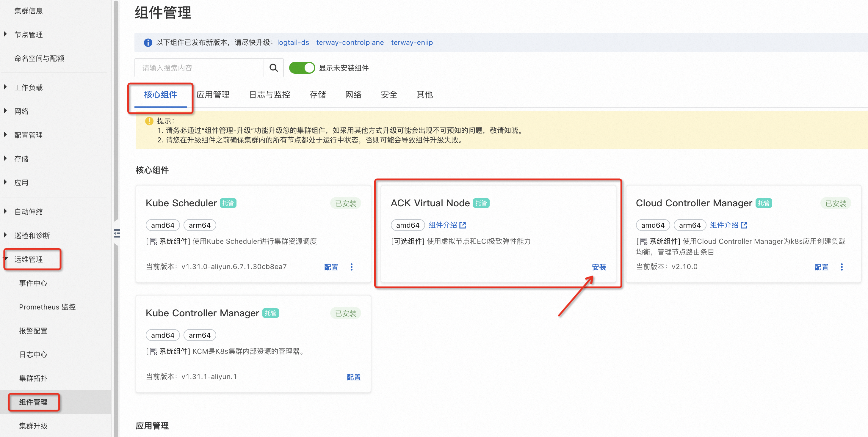Open ACK Virtual Node 组件介绍 external link icon
This screenshot has width=868, height=437.
click(x=463, y=225)
